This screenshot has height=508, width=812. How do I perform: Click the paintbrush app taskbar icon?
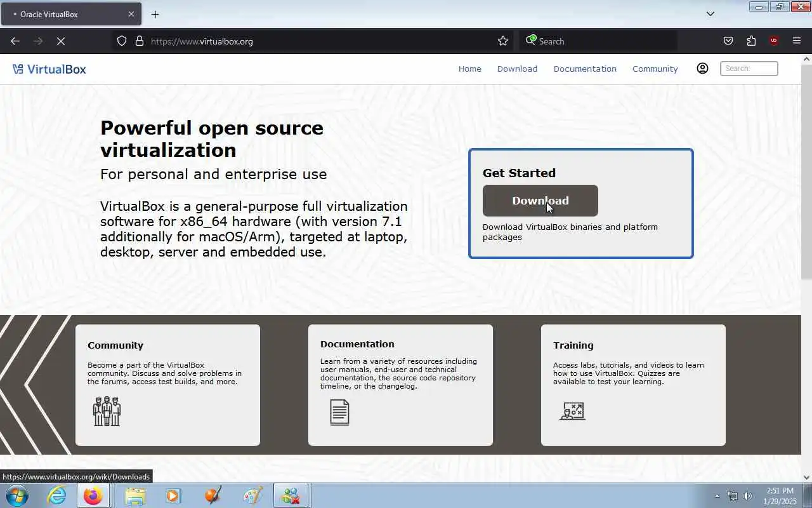[x=213, y=495]
